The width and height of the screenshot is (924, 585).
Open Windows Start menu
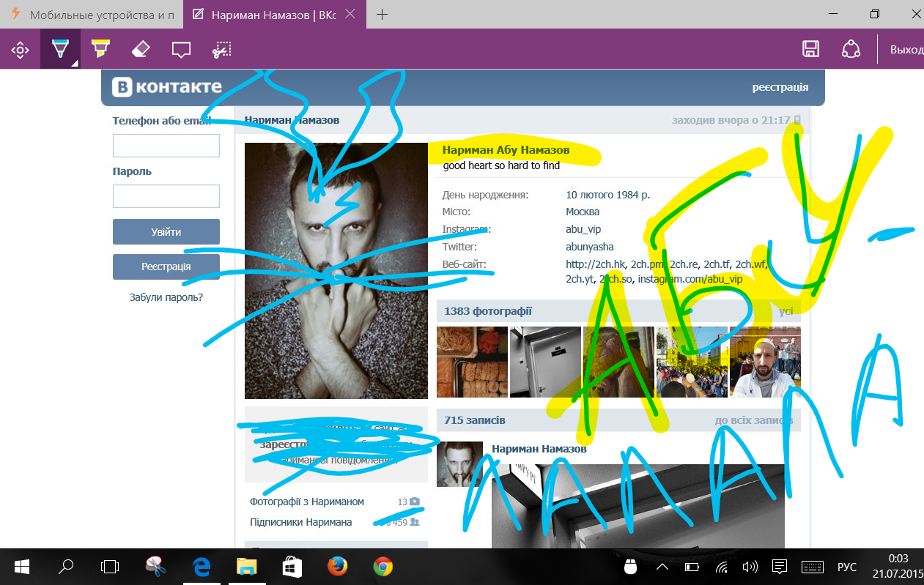[21, 566]
